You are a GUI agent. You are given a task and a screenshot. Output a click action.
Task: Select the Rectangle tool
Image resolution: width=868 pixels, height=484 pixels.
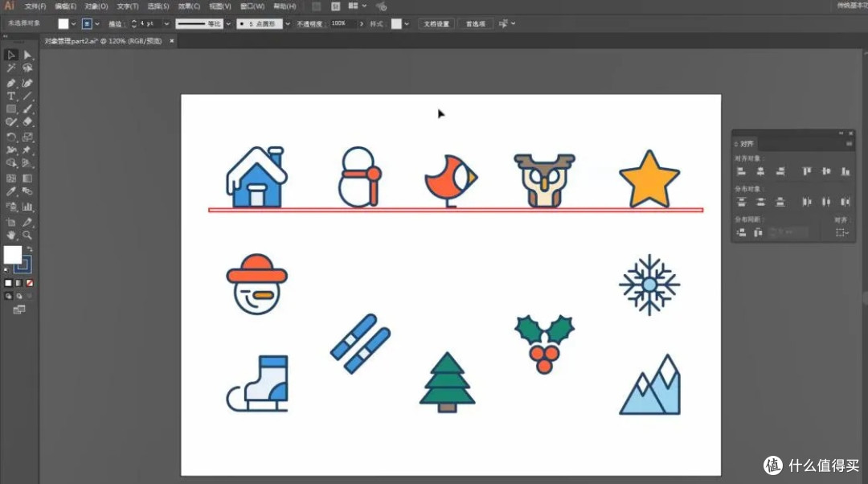pos(11,109)
